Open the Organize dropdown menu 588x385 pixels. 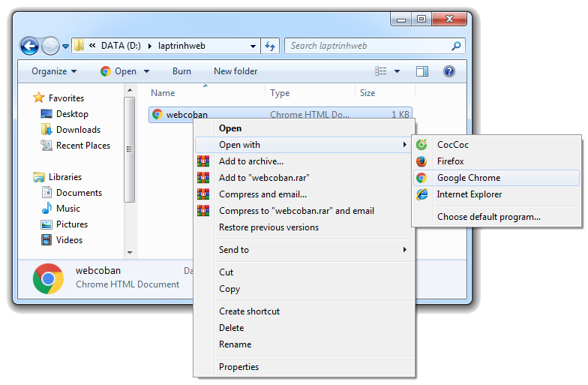54,71
